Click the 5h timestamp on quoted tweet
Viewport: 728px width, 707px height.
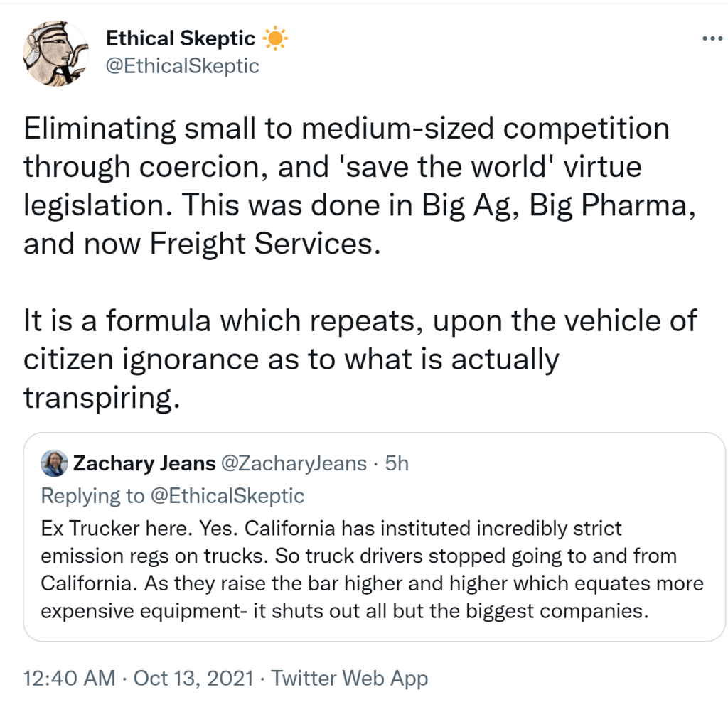click(397, 464)
